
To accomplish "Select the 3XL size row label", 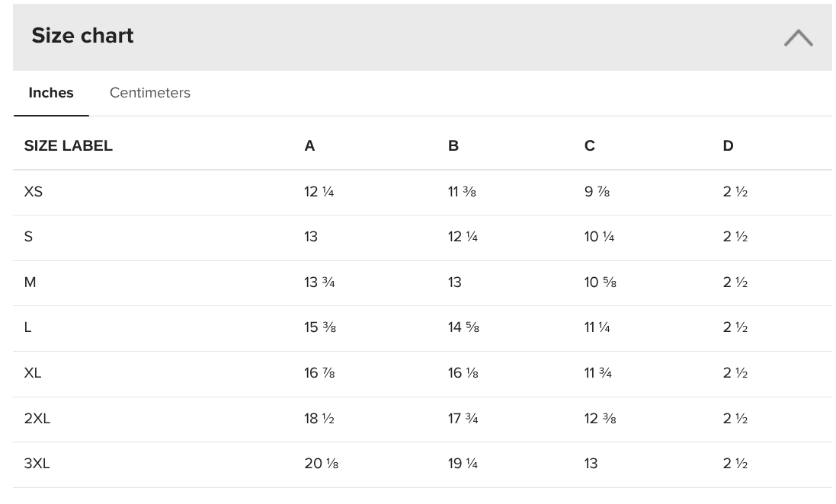I will 37,464.
